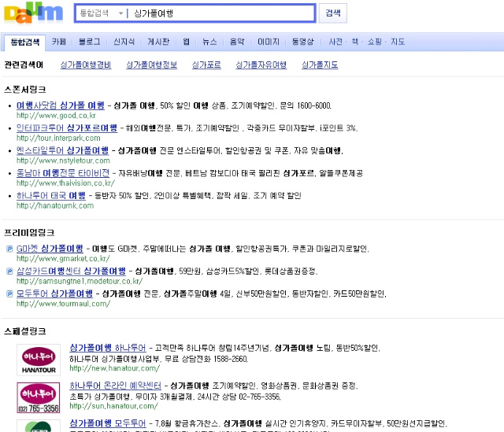The width and height of the screenshot is (504, 432).
Task: Open 엔스타일투어 싱가폴여행 link
Action: point(63,150)
